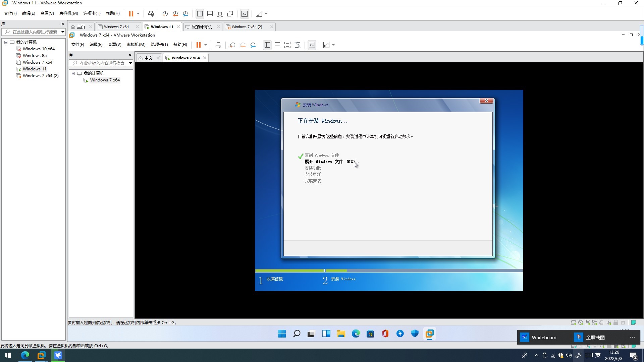Open 查看(V) menu in the inner Windows 7 x64 window
This screenshot has height=362, width=644.
click(x=114, y=45)
